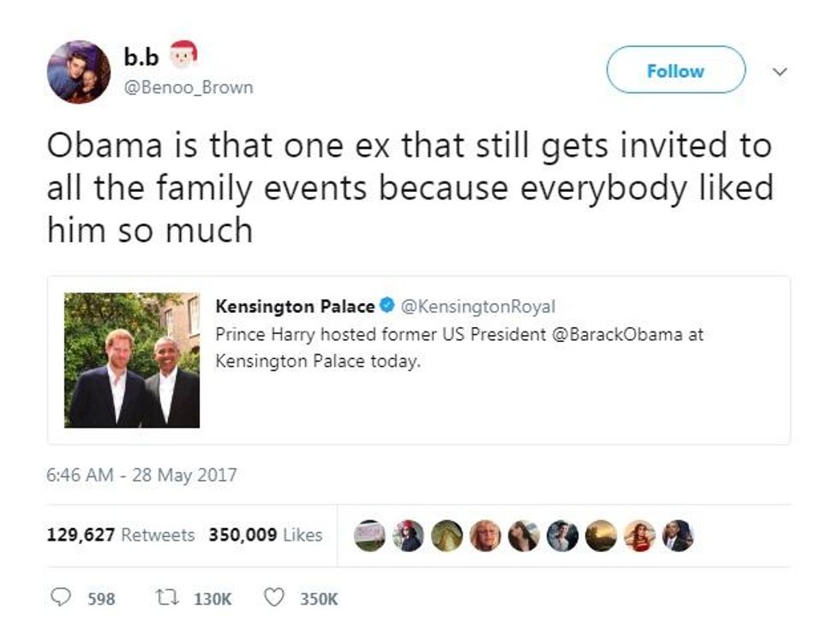Like the tweet with the heart icon
Image resolution: width=840 pixels, height=640 pixels.
click(x=273, y=599)
